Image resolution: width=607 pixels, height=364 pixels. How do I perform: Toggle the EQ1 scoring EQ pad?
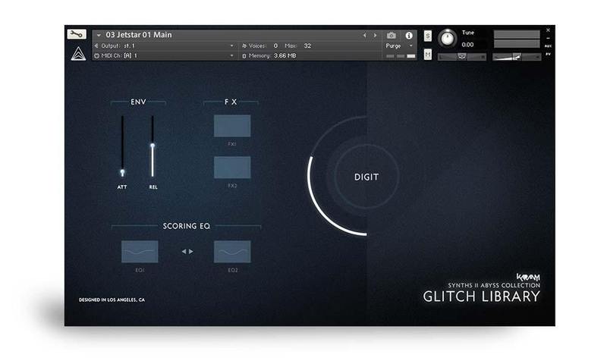[140, 252]
